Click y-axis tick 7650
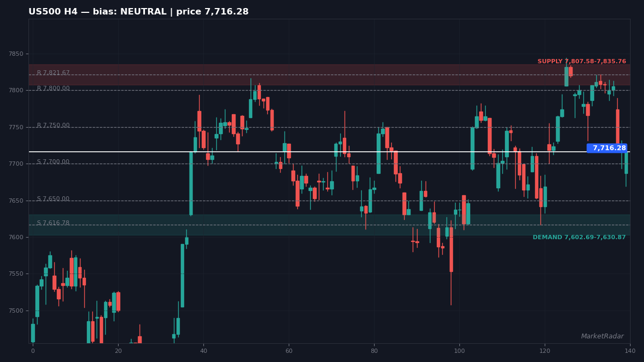 click(16, 201)
